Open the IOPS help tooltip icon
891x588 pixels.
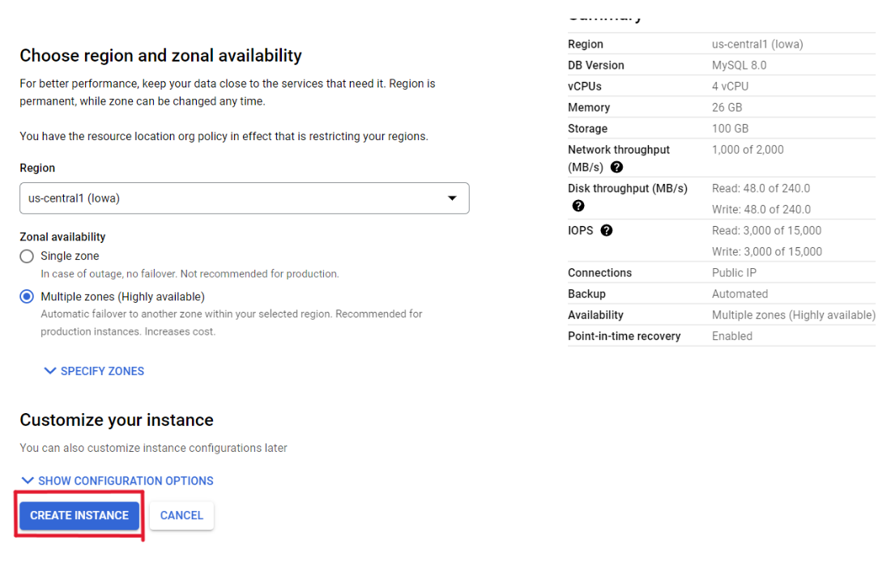coord(607,231)
